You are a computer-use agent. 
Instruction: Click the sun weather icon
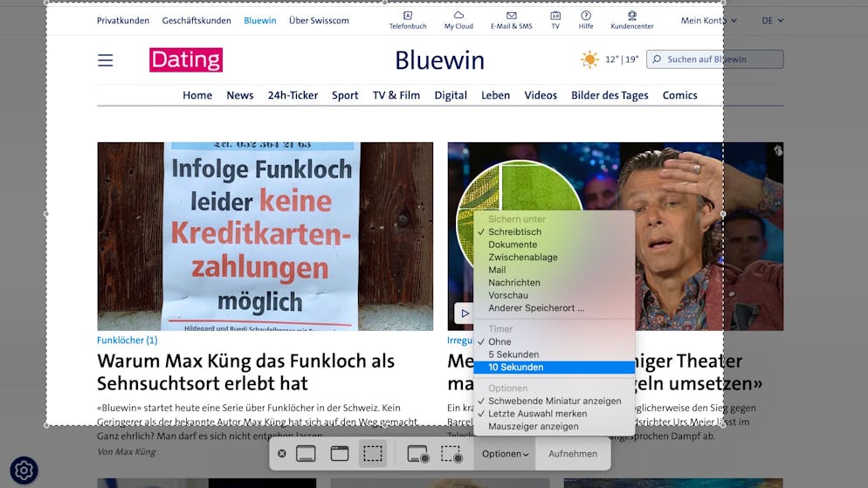pos(589,59)
